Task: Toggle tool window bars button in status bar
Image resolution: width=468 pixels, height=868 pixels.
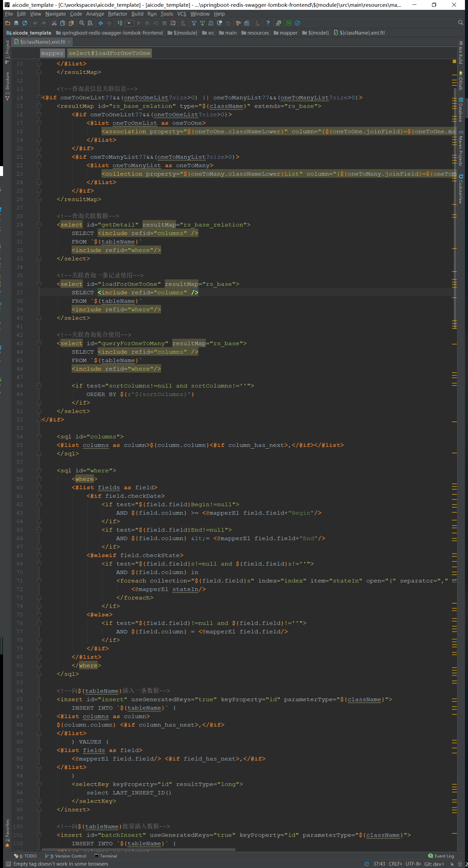Action: click(8, 864)
